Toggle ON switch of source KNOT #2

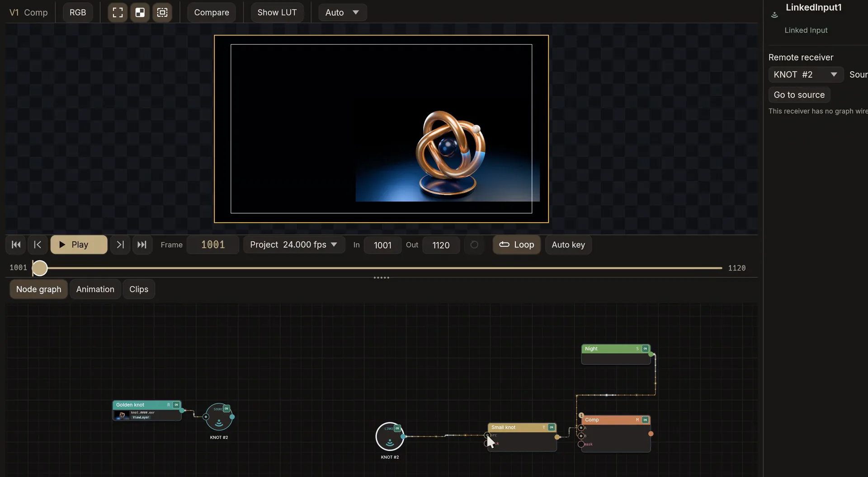pyautogui.click(x=226, y=408)
